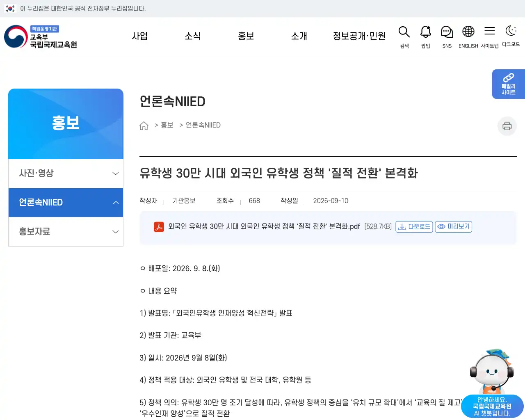
Task: Expand the 사진·영상 sidebar menu
Action: (x=66, y=173)
